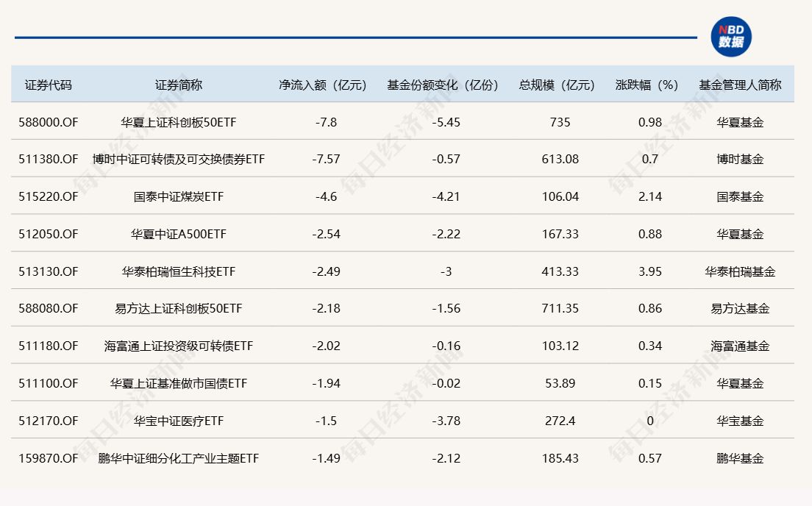Select price change value 0.98
The height and width of the screenshot is (506, 812).
pos(650,122)
